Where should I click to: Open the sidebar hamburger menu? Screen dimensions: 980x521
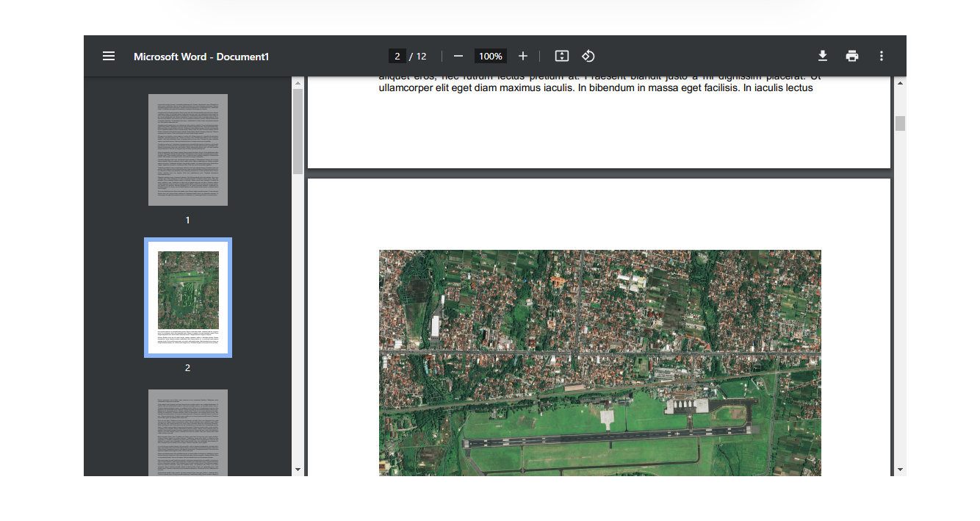coord(108,56)
